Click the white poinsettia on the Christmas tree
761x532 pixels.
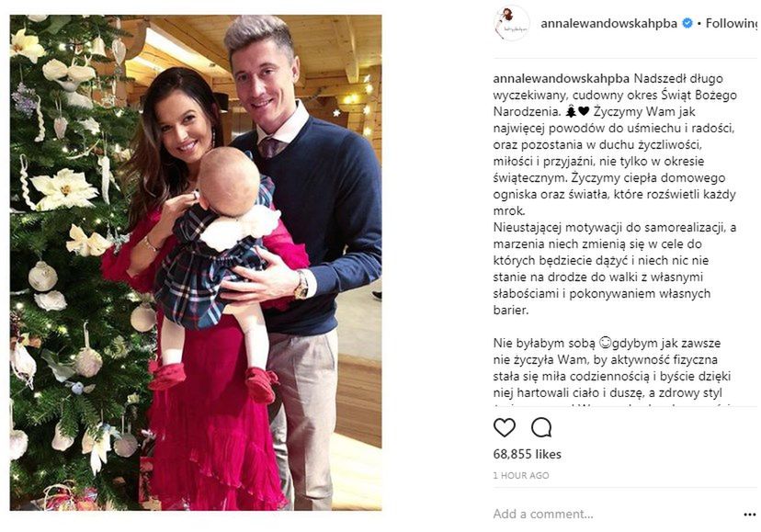click(64, 189)
